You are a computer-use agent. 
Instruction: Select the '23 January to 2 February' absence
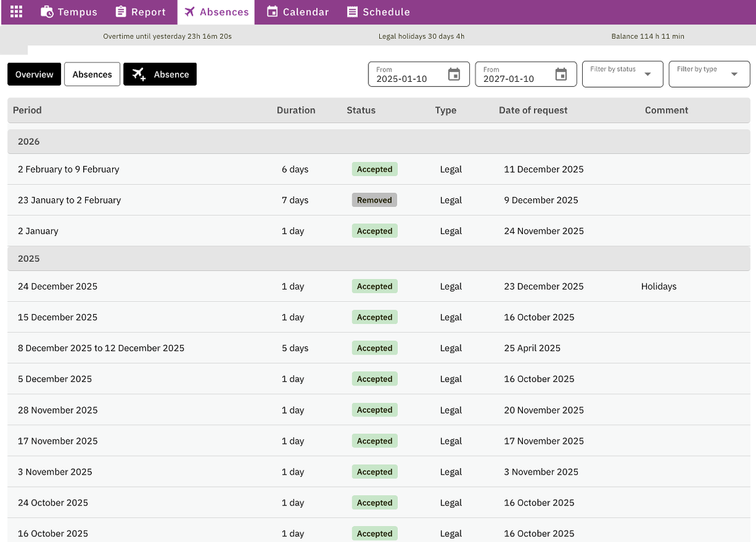click(x=379, y=200)
